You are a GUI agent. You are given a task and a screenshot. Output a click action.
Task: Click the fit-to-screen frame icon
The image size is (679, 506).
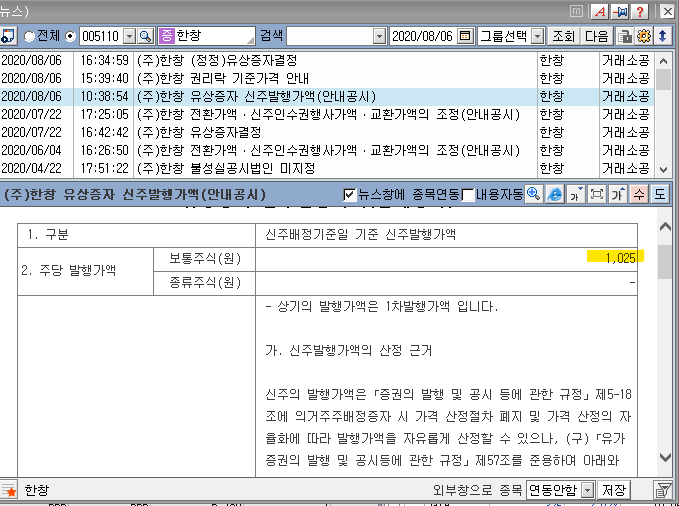[x=597, y=194]
